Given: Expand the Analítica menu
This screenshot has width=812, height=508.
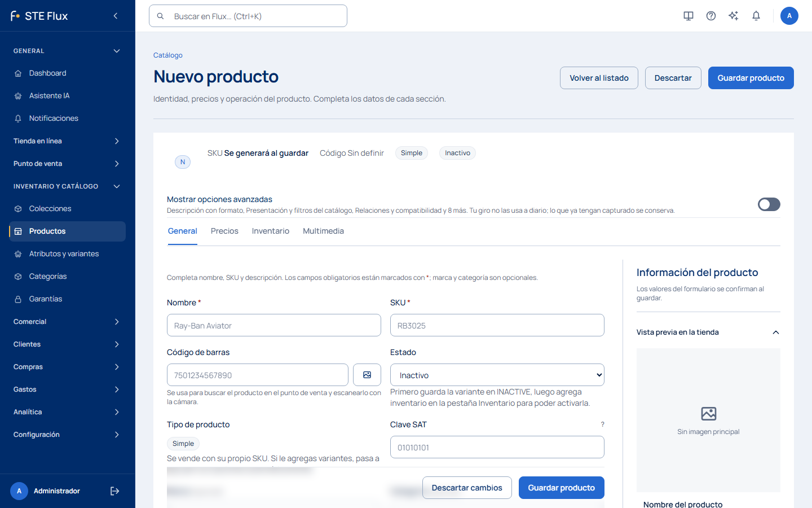Looking at the screenshot, I should [x=68, y=412].
